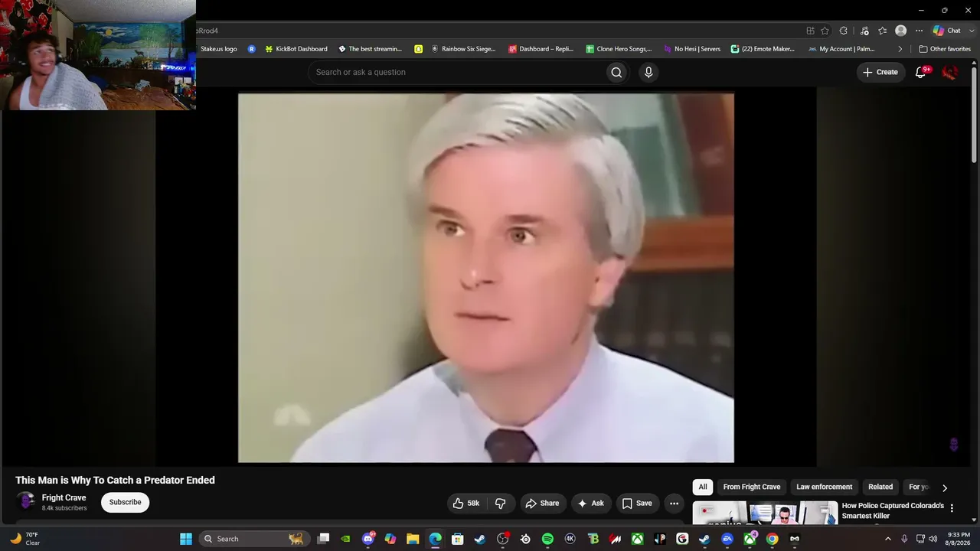Open the browser profile icon
Image resolution: width=980 pixels, height=551 pixels.
click(901, 31)
